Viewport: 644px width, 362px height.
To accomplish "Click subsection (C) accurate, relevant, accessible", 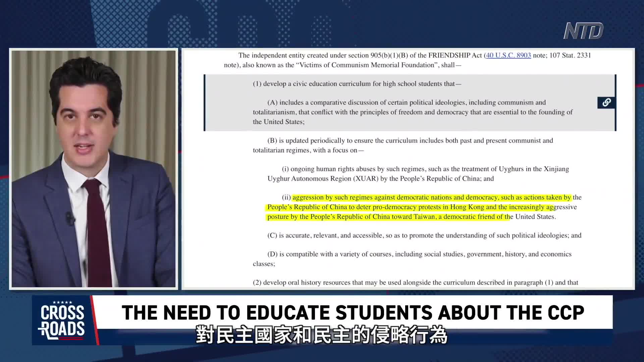I will (x=424, y=235).
